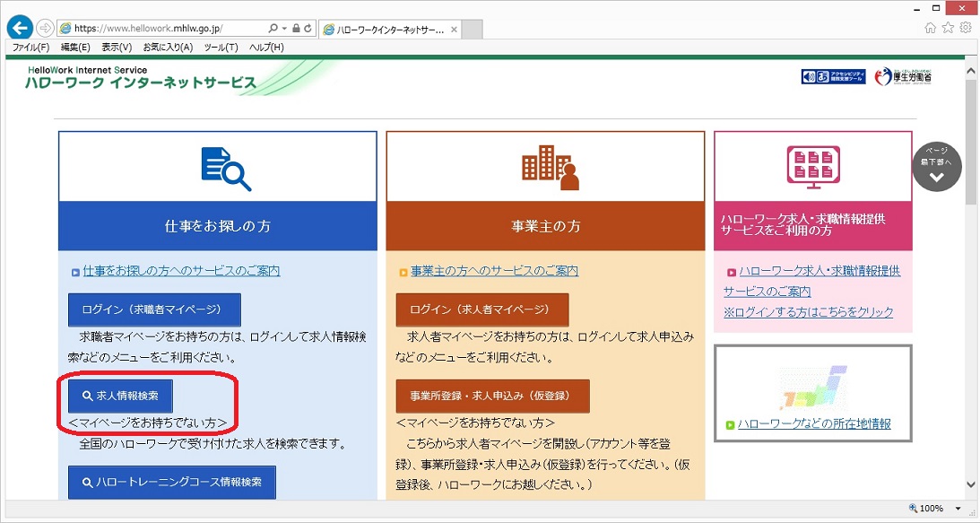
Task: Open Favorites with the star icon
Action: point(948,28)
